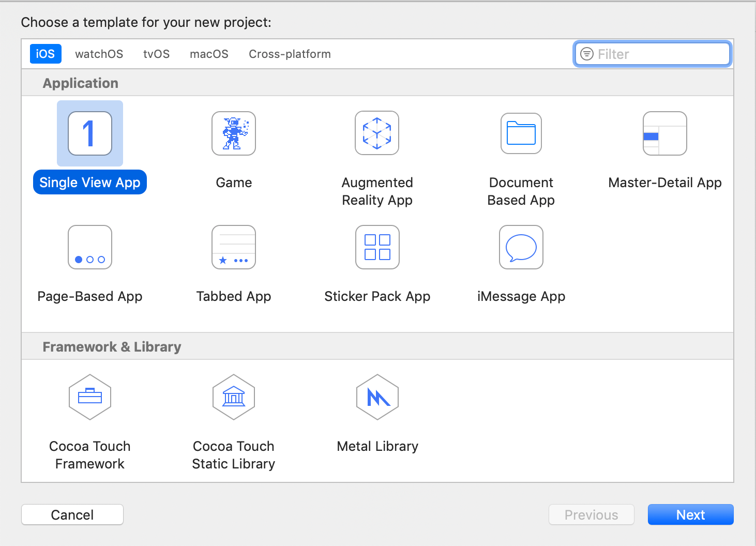Open the tvOS template list
The height and width of the screenshot is (546, 756).
click(156, 54)
